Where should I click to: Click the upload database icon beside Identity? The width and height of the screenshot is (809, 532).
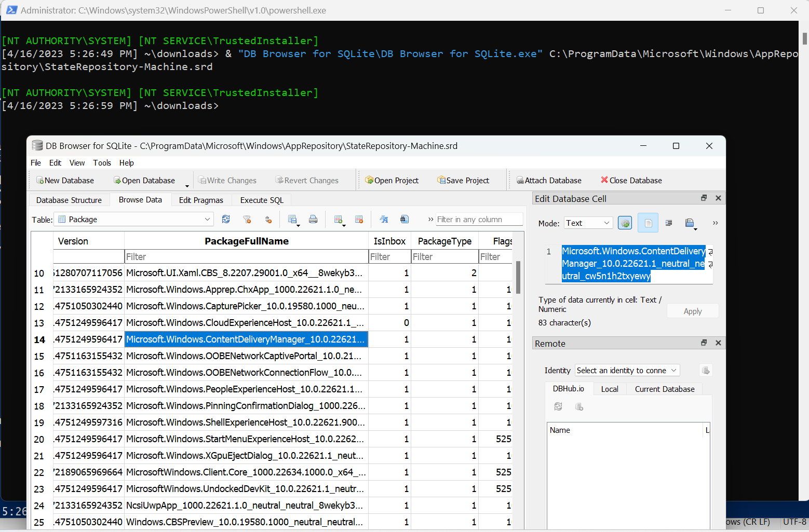coord(706,370)
